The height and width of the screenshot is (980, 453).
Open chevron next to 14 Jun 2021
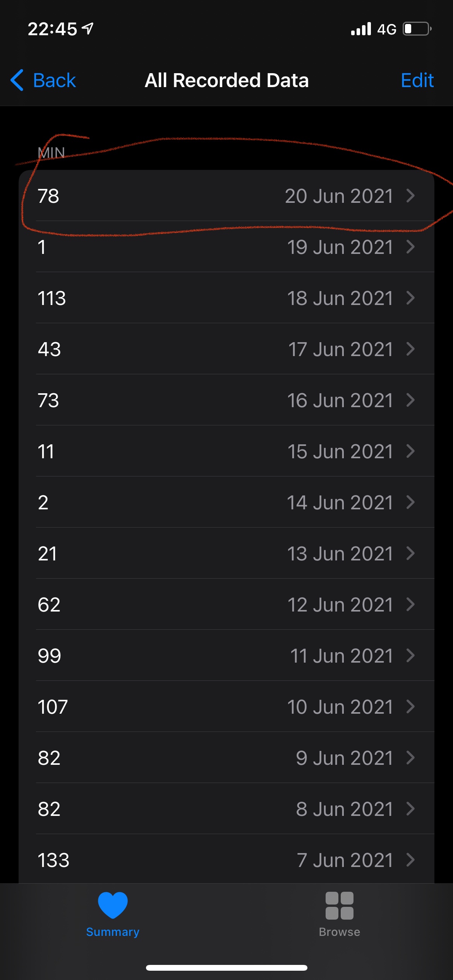click(410, 502)
